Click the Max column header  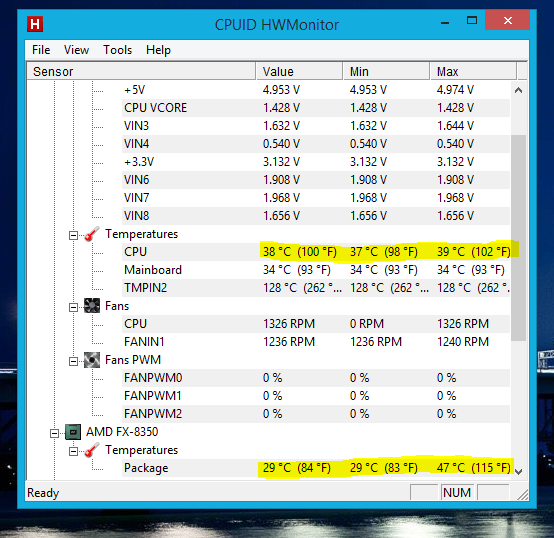[473, 72]
